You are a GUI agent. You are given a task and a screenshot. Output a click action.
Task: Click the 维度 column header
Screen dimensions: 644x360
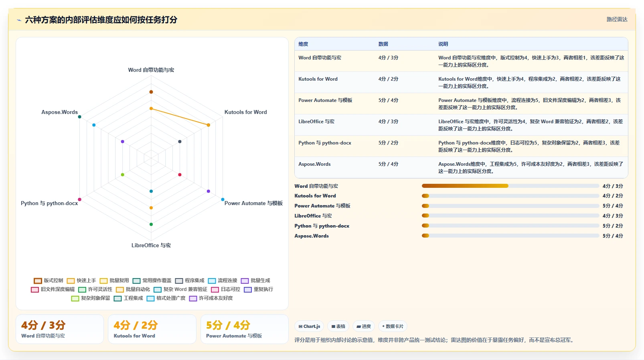tap(303, 44)
